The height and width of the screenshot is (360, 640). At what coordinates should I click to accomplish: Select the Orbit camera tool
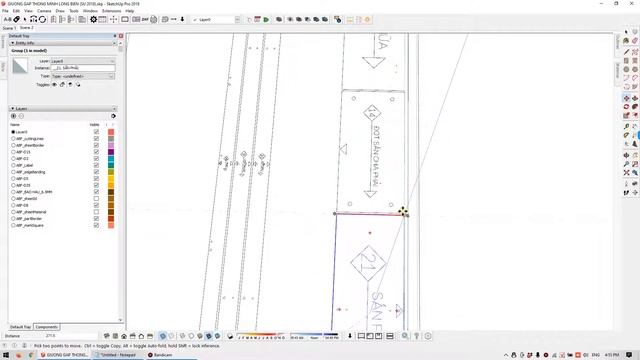click(x=626, y=156)
